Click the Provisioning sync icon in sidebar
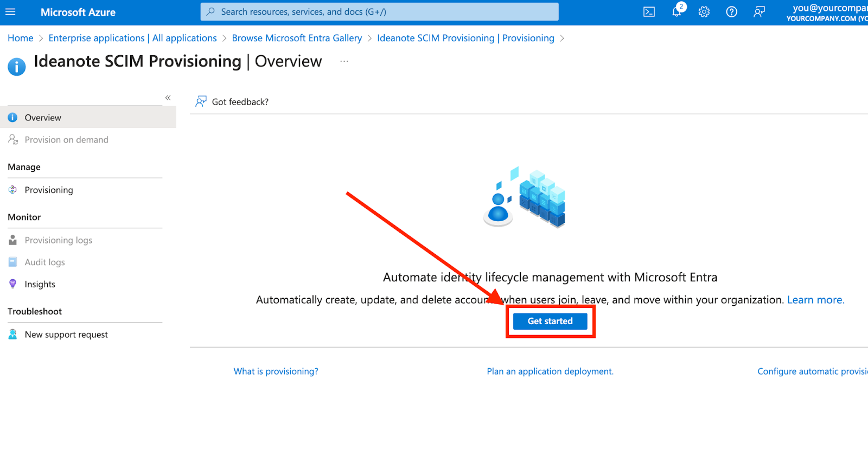The image size is (868, 450). pos(12,190)
